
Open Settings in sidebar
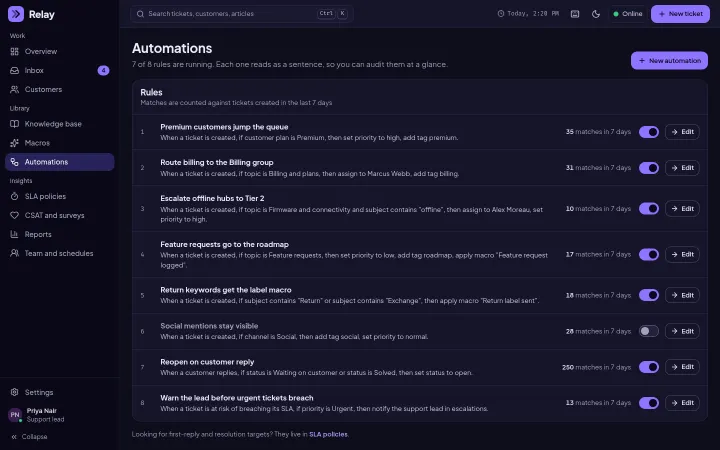point(60,392)
